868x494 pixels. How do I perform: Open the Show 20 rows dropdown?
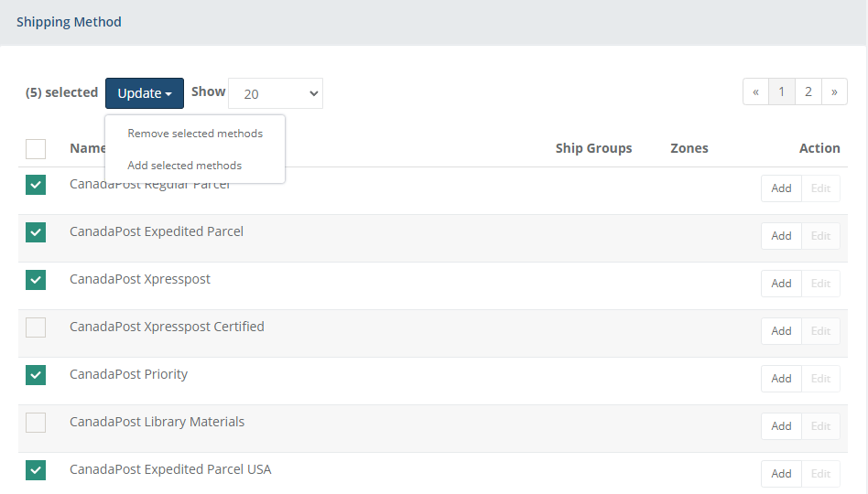[x=276, y=93]
